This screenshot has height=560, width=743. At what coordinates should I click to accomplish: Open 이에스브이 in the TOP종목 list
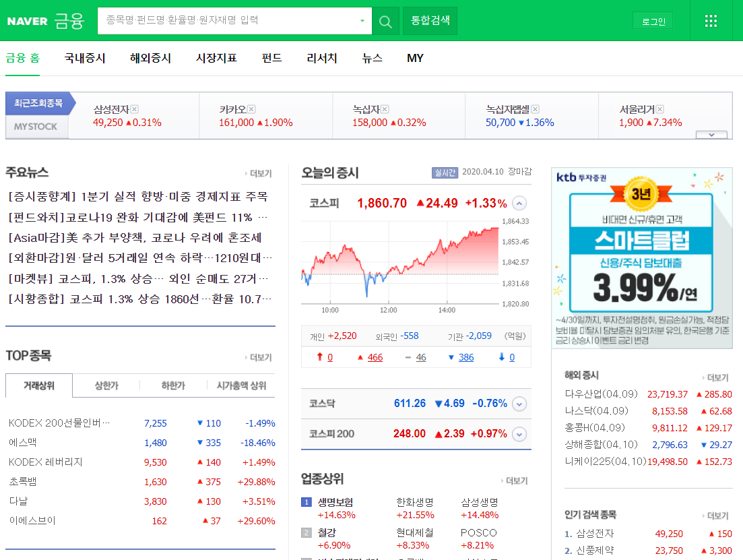(32, 521)
